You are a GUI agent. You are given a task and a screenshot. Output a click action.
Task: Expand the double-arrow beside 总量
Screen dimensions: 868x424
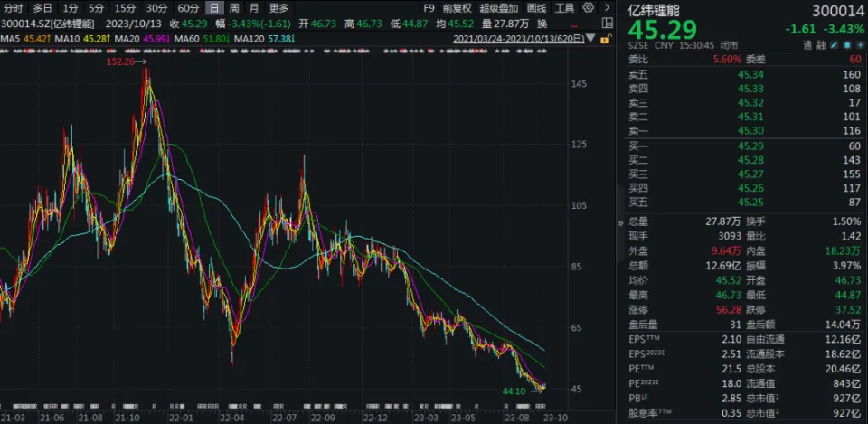pos(619,221)
